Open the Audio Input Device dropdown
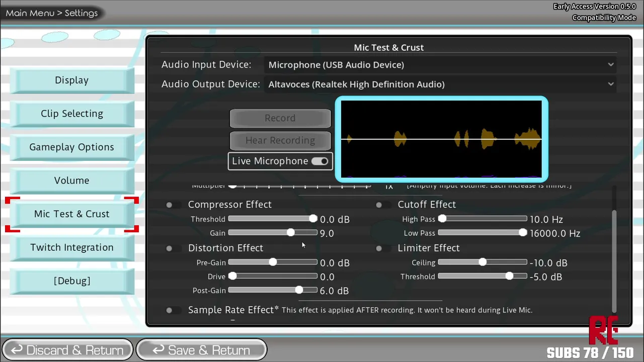This screenshot has height=362, width=644. (441, 65)
